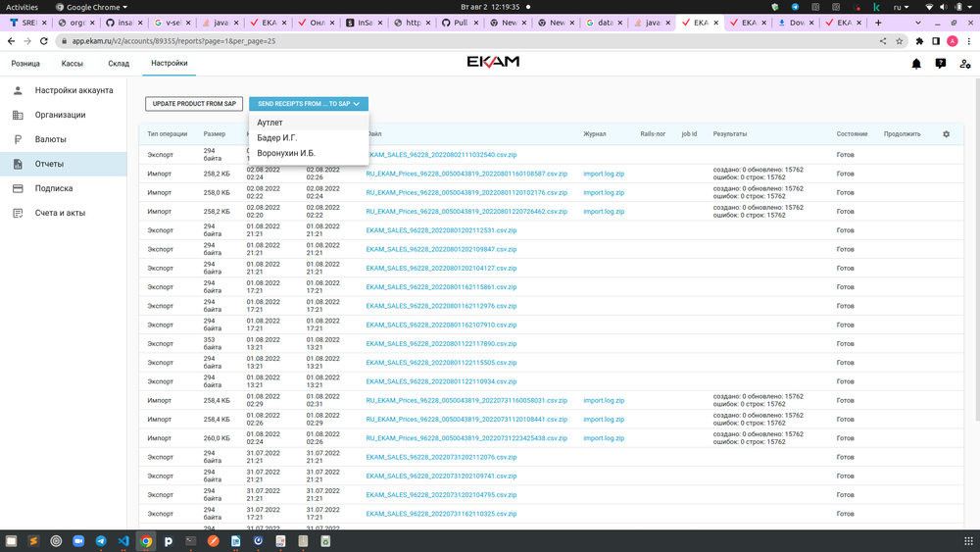
Task: Click the Валюты ruble icon in sidebar
Action: [18, 139]
